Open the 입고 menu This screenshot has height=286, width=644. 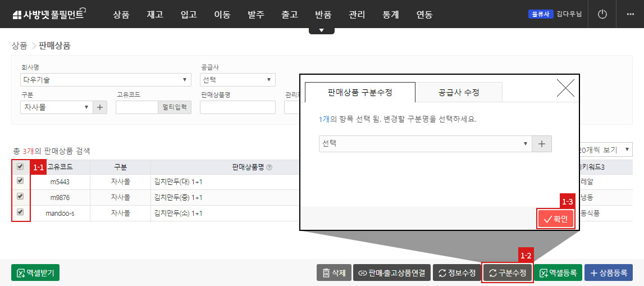(x=189, y=15)
